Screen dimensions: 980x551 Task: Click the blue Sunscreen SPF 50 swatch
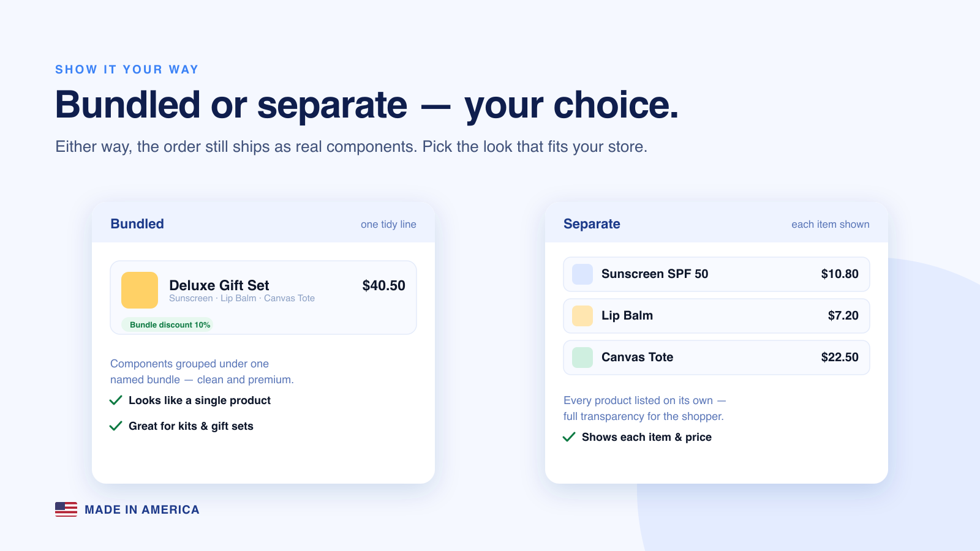point(582,274)
